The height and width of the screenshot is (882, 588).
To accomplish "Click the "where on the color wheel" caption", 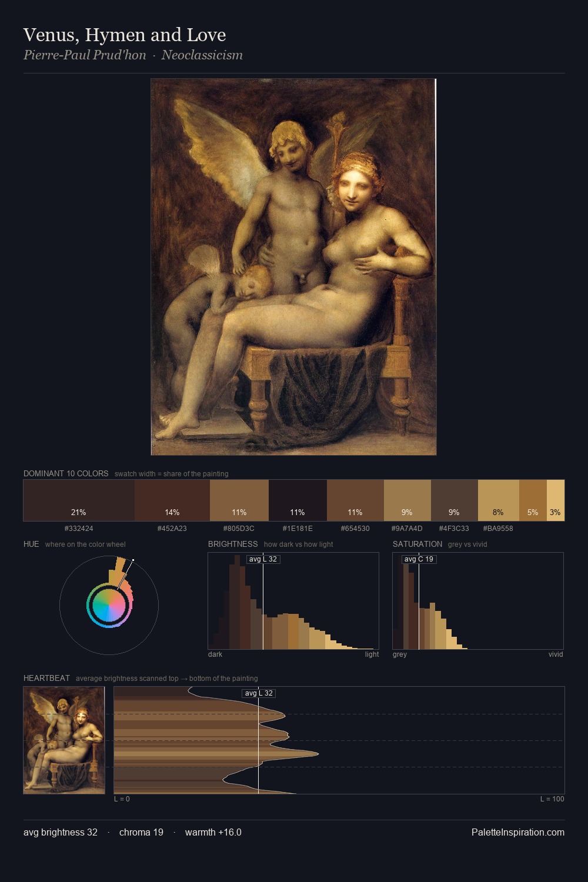I will pyautogui.click(x=85, y=544).
